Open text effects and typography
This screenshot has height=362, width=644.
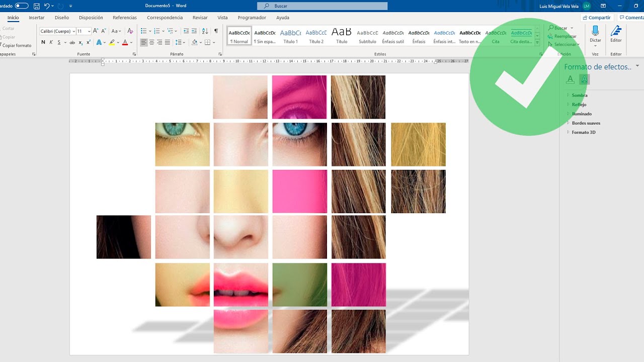[99, 42]
